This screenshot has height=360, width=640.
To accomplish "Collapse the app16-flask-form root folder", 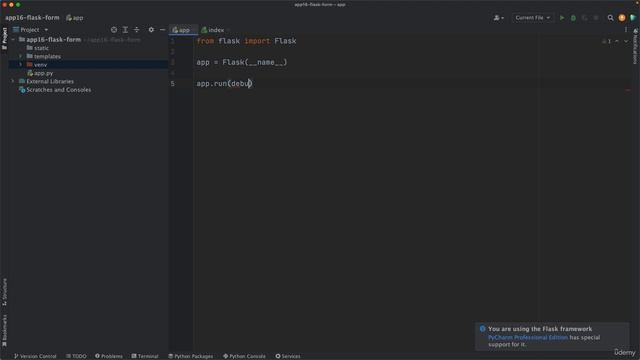I will coord(13,40).
